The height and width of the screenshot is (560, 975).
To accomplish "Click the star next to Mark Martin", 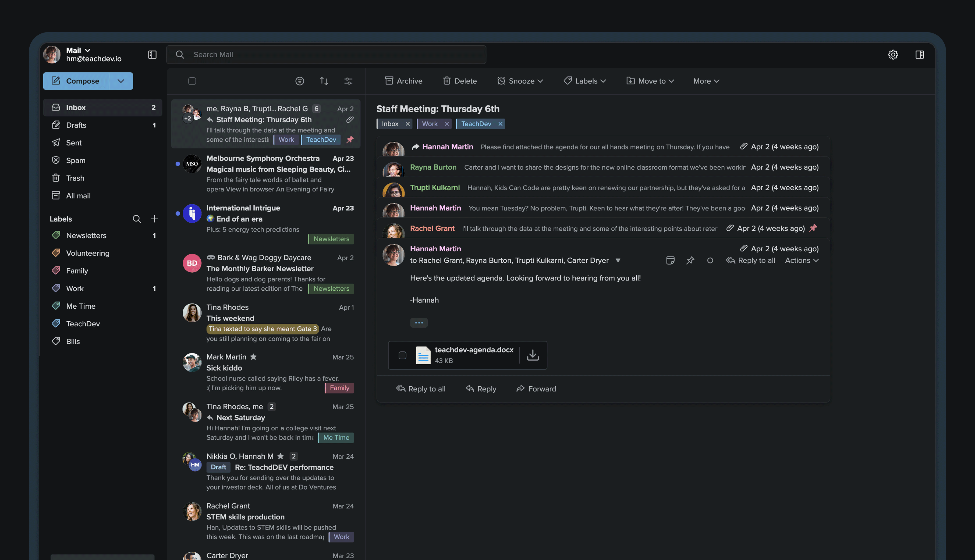I will (x=254, y=357).
